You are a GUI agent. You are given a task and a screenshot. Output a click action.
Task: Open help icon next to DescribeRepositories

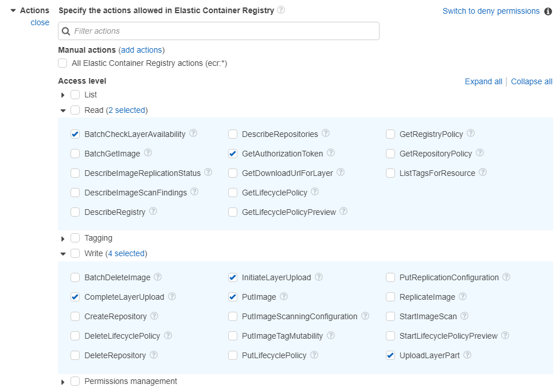(x=326, y=134)
